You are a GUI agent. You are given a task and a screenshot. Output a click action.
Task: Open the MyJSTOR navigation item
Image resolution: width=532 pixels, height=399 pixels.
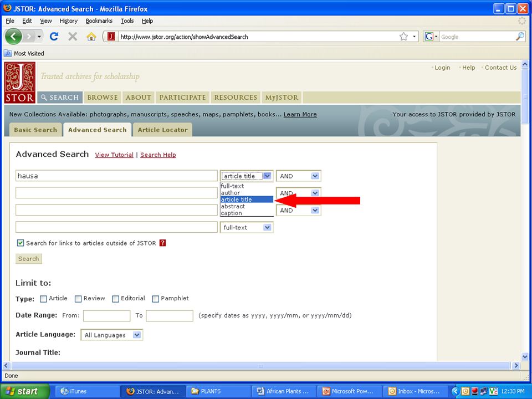click(282, 98)
